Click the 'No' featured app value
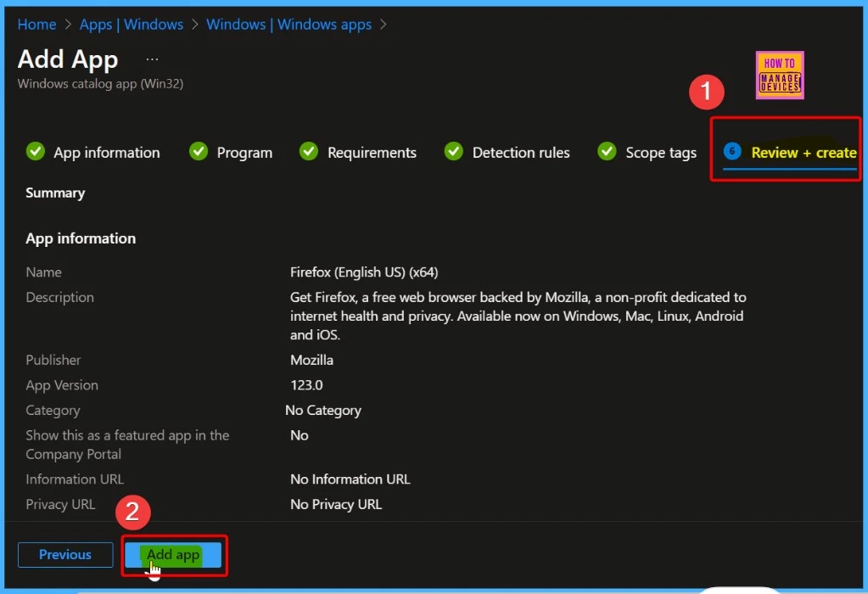 point(300,435)
